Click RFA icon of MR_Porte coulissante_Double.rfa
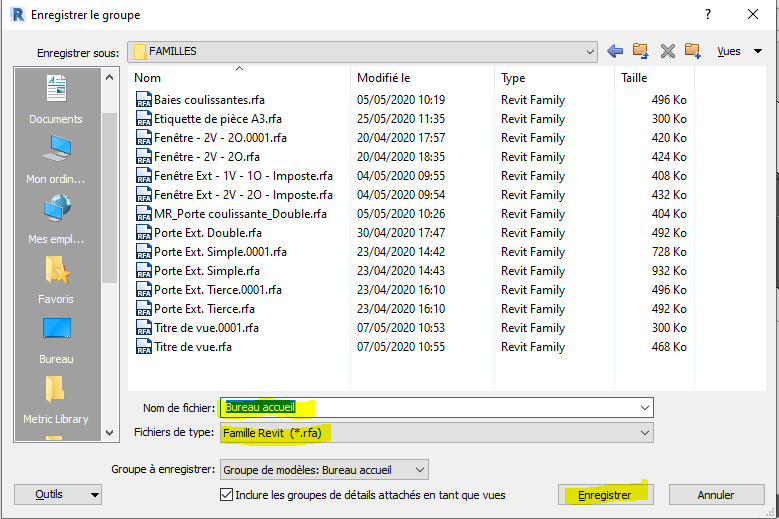The height and width of the screenshot is (519, 779). [x=144, y=214]
